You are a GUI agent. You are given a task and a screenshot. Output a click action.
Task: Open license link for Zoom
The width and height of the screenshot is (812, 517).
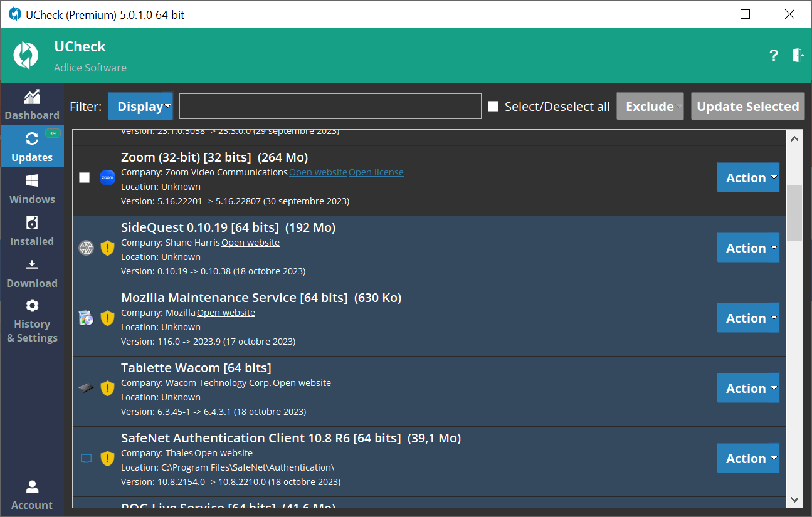[x=376, y=172]
